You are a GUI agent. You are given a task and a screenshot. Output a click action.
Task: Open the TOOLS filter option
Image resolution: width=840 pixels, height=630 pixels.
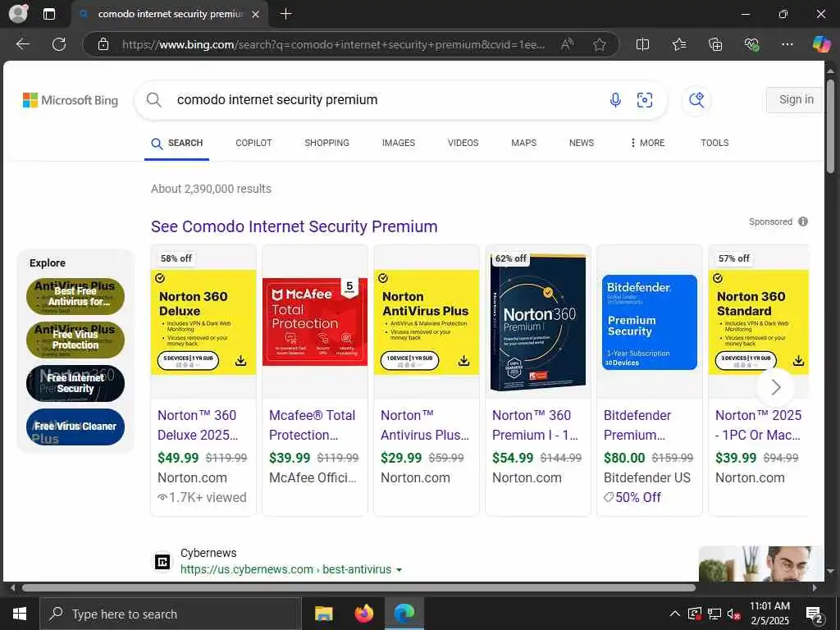click(x=714, y=143)
